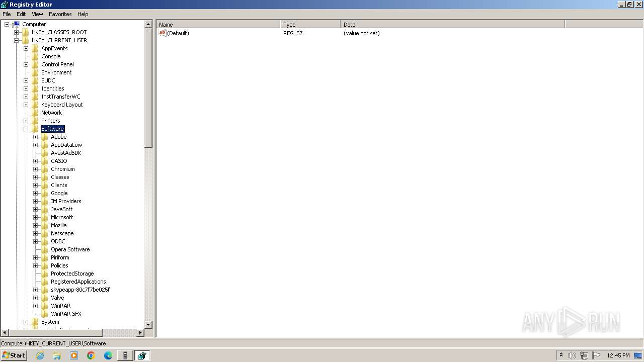Select the InstTransferWC key
644x362 pixels.
[60, 97]
